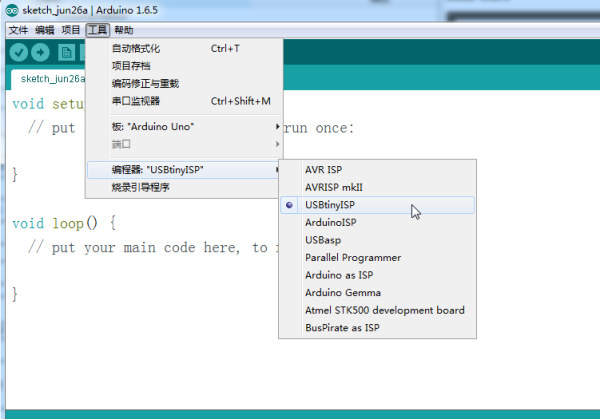Select Atmel STK500 development board

(x=377, y=310)
